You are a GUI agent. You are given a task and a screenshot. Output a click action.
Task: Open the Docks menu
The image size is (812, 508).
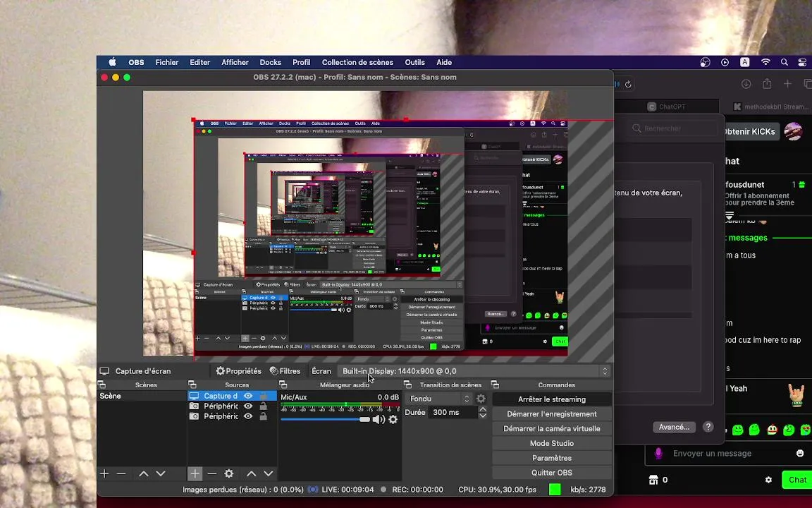click(271, 62)
